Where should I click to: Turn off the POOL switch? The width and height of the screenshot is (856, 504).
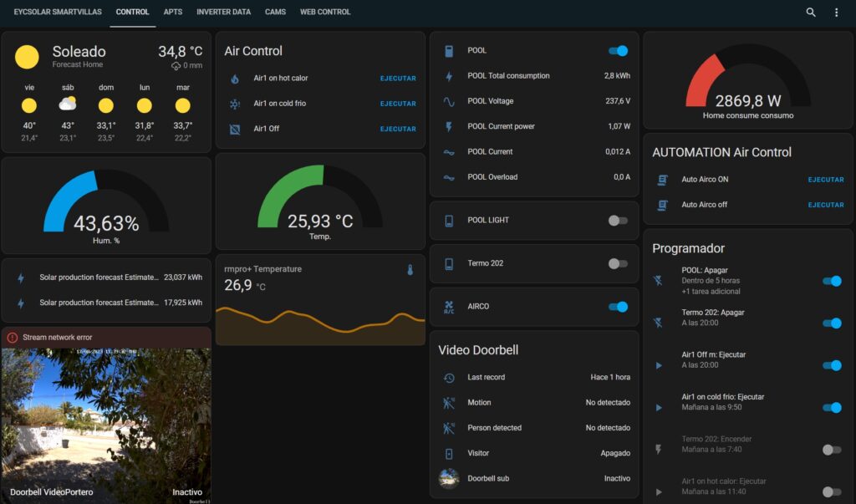(618, 51)
